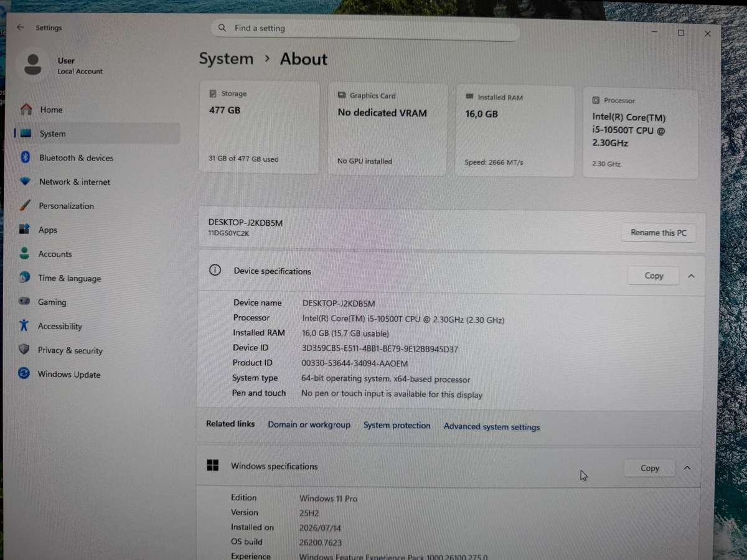Image resolution: width=747 pixels, height=560 pixels.
Task: Click the Installed on date 2026/07/14
Action: tap(320, 528)
